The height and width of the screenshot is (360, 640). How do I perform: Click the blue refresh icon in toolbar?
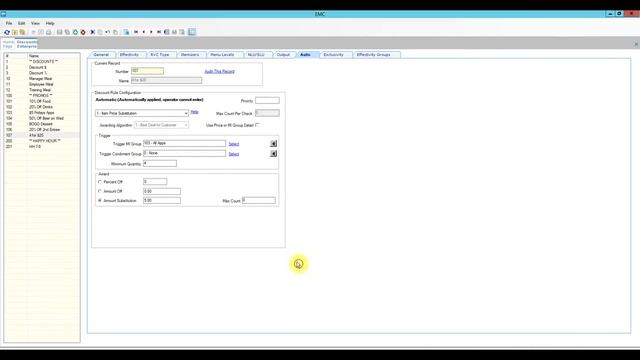pyautogui.click(x=7, y=32)
